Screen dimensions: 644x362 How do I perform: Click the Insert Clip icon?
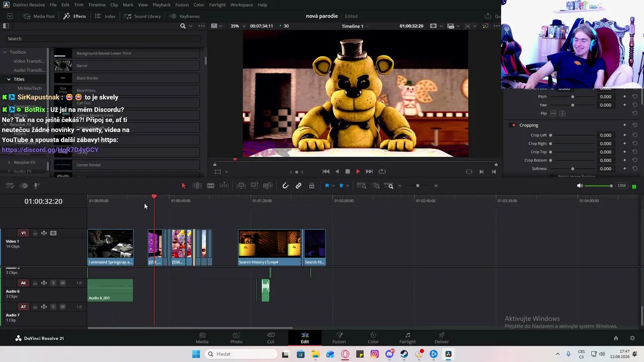click(241, 186)
